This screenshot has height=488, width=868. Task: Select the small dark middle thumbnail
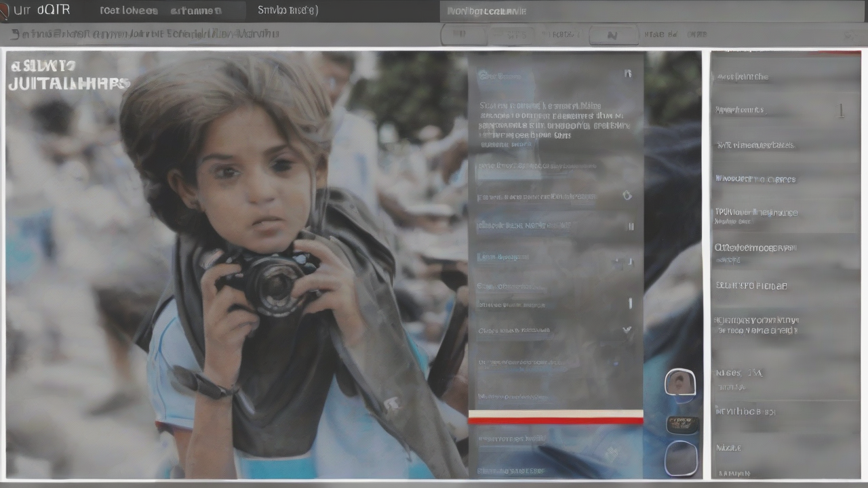tap(682, 425)
